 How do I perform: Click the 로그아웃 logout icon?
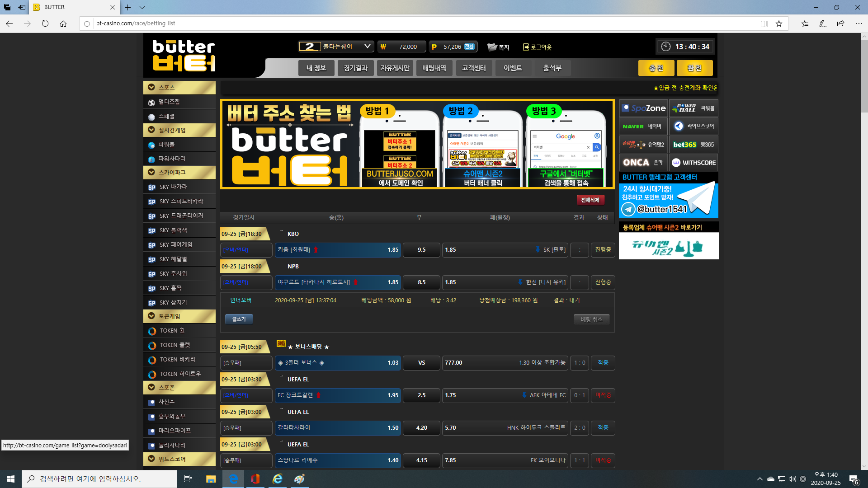[526, 47]
